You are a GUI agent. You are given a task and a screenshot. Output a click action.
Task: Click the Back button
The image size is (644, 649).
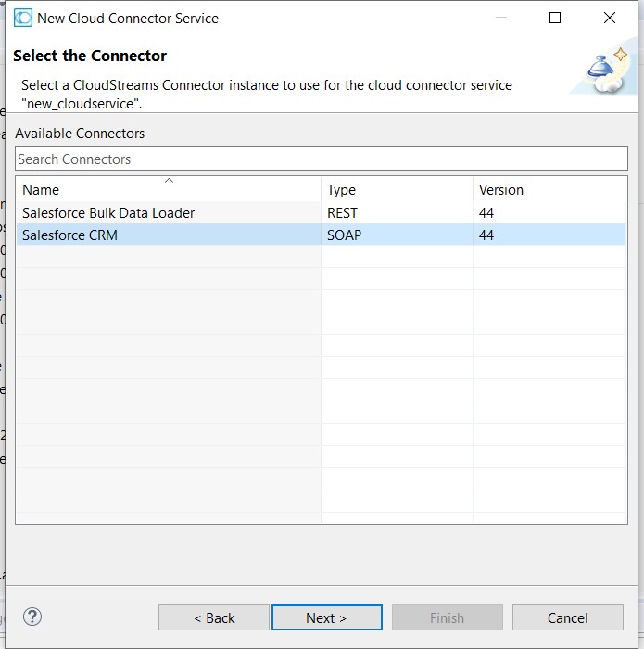[214, 617]
